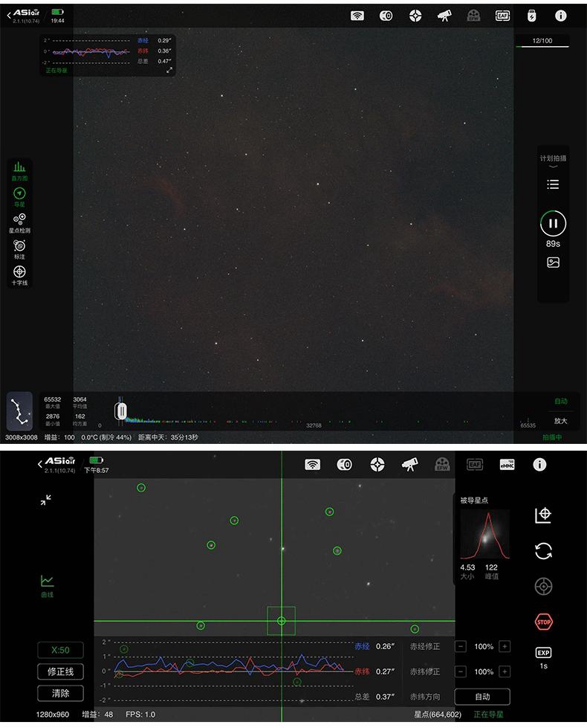This screenshot has width=587, height=728.
Task: Toggle the 十字线 crosshair overlay
Action: [19, 274]
